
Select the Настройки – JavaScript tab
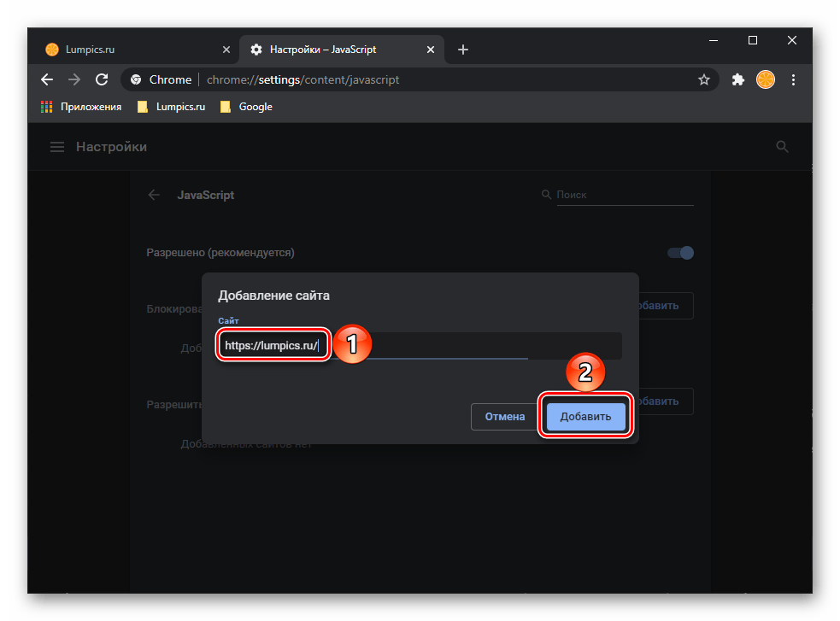tap(333, 50)
